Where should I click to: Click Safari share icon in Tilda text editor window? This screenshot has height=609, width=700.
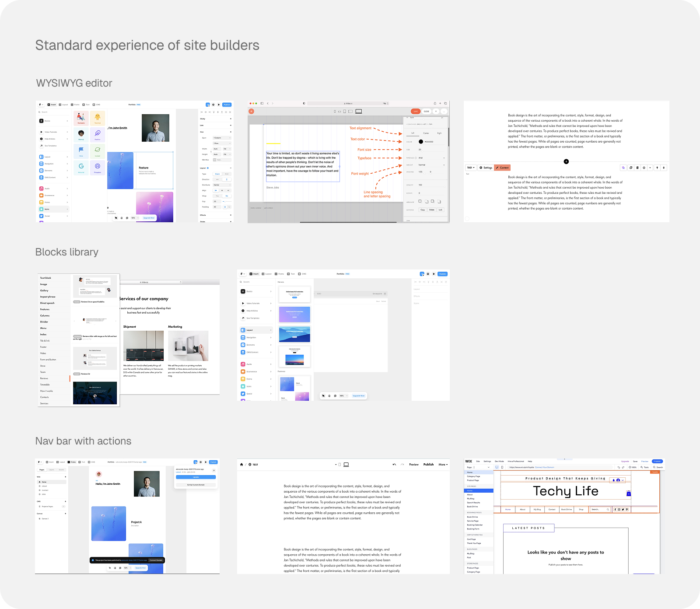click(x=435, y=104)
